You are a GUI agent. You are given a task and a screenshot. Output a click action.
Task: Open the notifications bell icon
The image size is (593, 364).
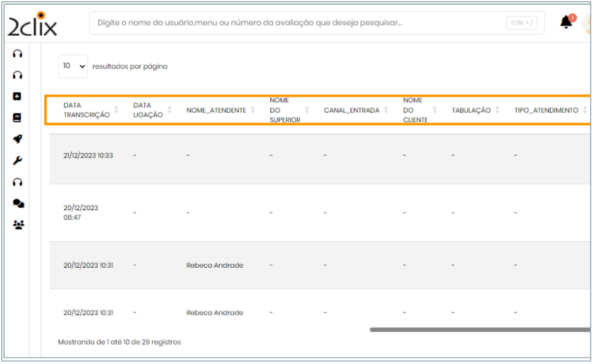click(x=567, y=22)
